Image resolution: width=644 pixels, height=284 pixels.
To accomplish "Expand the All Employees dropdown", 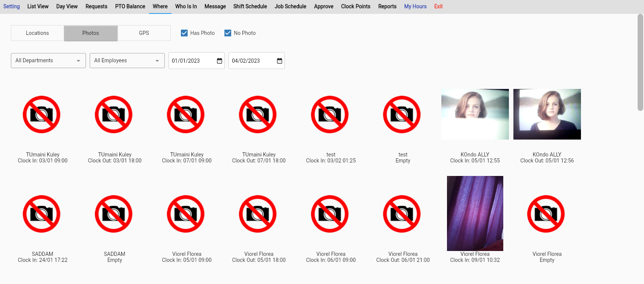I will click(127, 60).
